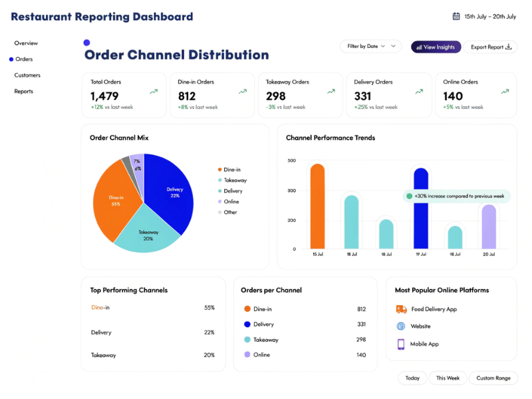Switch to the Customers section

27,75
